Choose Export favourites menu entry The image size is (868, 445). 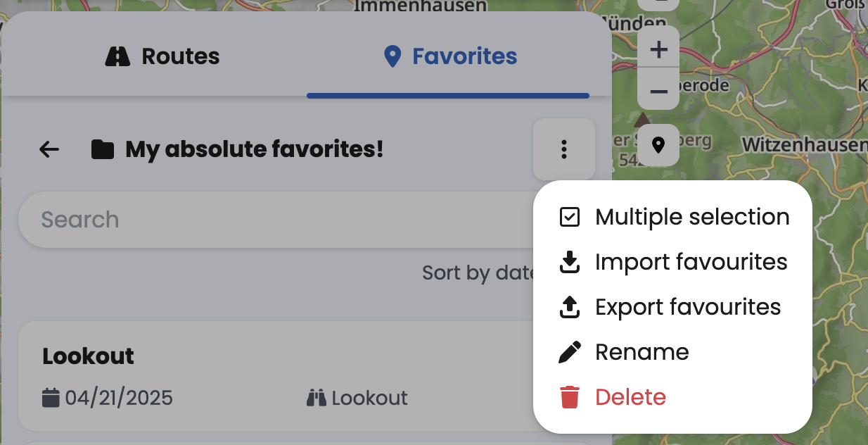(x=687, y=307)
